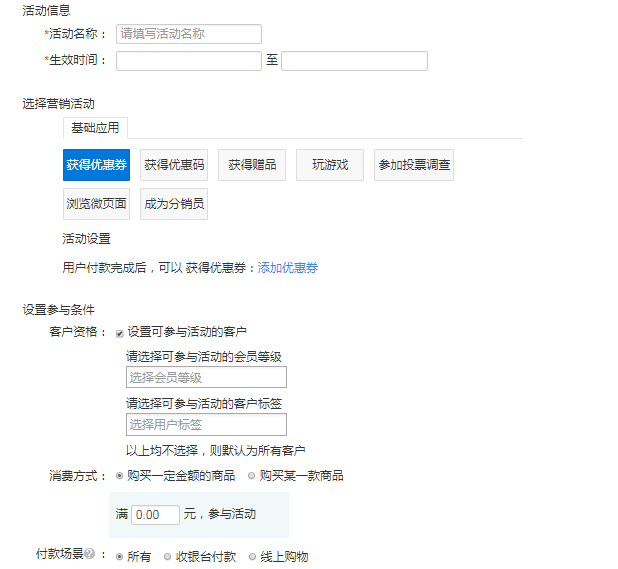The height and width of the screenshot is (569, 618).
Task: Select the 浏览微页面 activity button
Action: click(96, 203)
